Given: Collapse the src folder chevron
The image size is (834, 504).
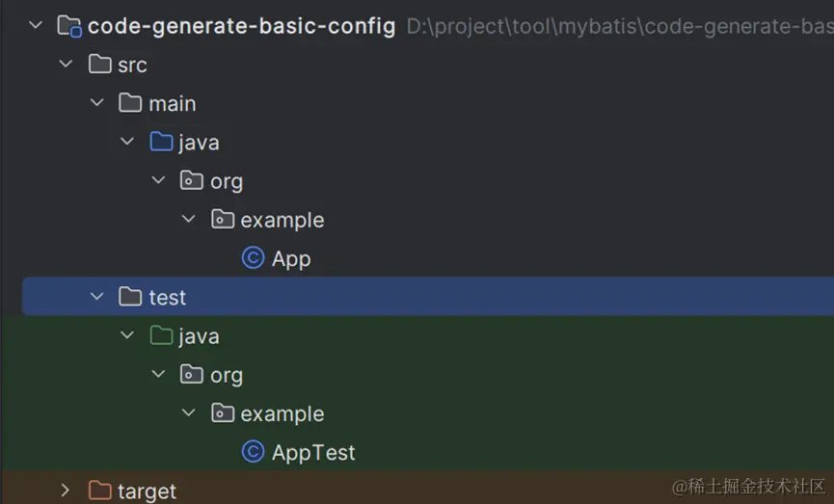Looking at the screenshot, I should (x=66, y=64).
